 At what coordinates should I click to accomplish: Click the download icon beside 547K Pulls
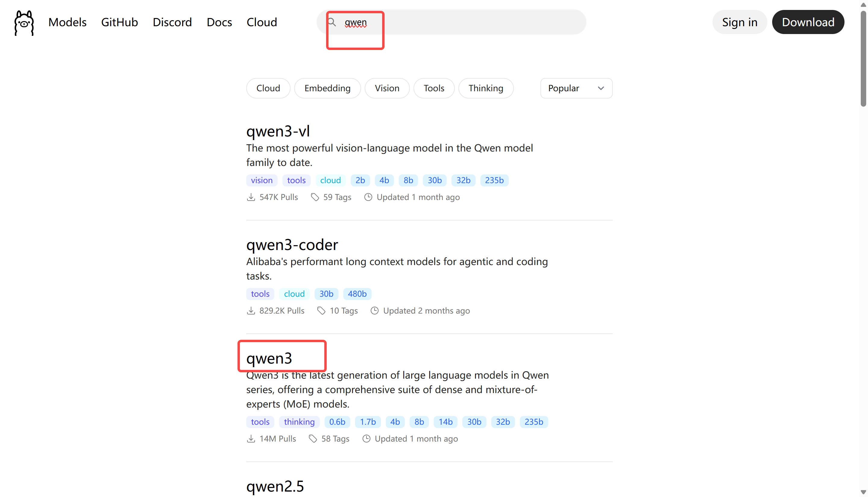tap(251, 197)
